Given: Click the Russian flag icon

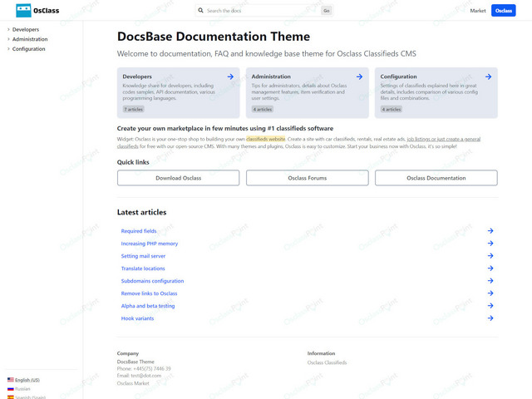Looking at the screenshot, I should (x=11, y=389).
